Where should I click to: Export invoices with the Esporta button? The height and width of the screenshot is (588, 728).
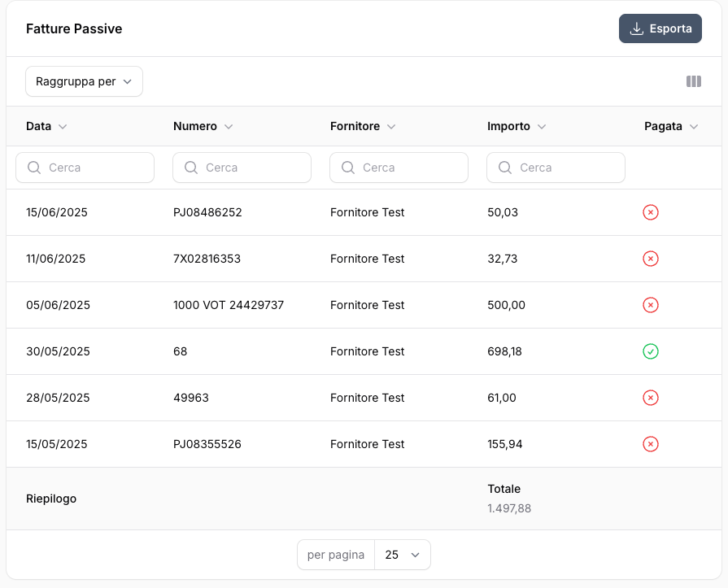click(x=660, y=28)
